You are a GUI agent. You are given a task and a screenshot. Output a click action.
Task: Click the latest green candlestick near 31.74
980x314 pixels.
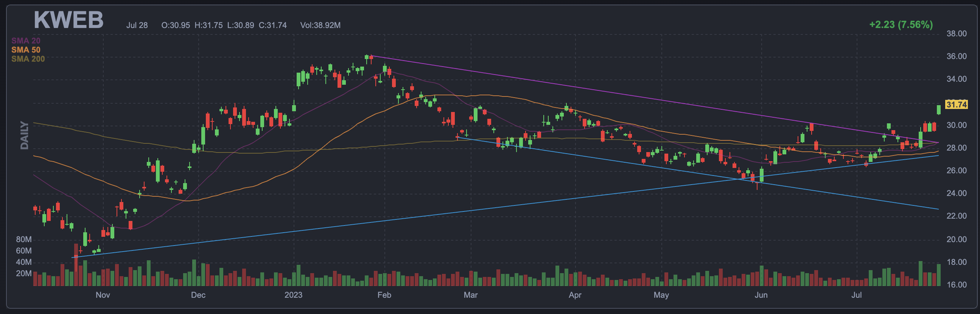point(938,110)
